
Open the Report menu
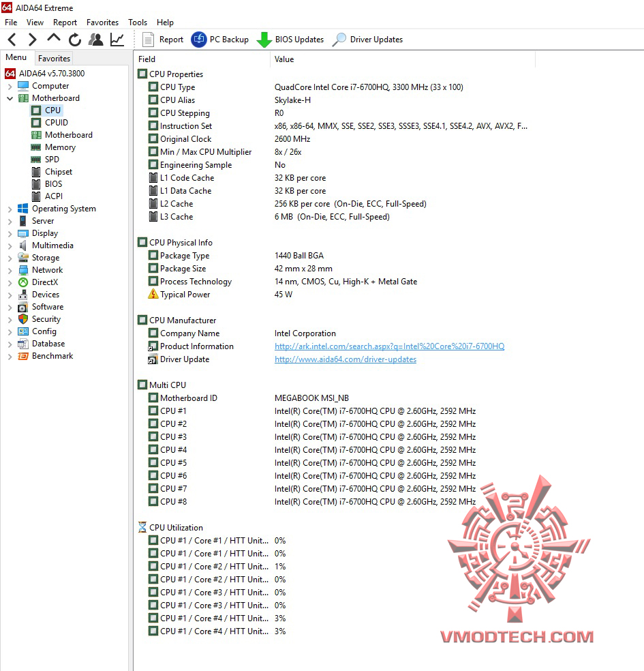[x=65, y=23]
